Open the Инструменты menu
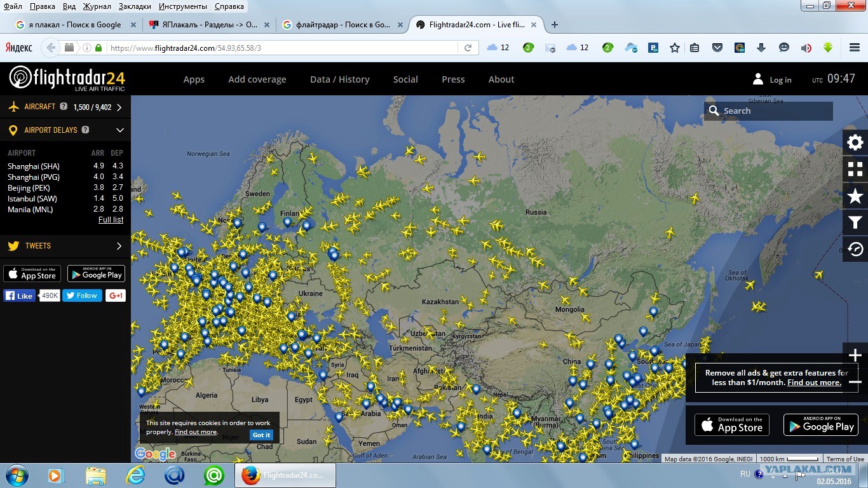 [x=183, y=6]
